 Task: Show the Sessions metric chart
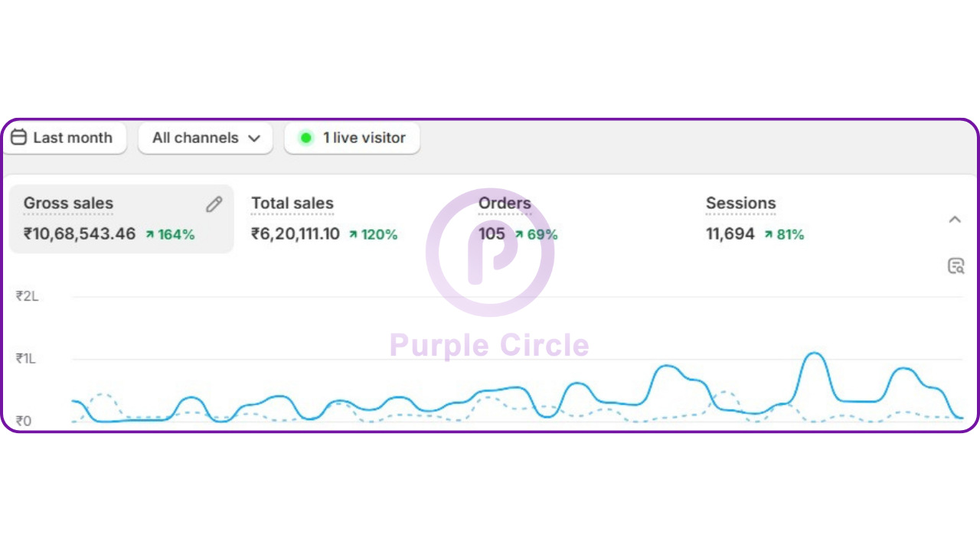pos(740,204)
